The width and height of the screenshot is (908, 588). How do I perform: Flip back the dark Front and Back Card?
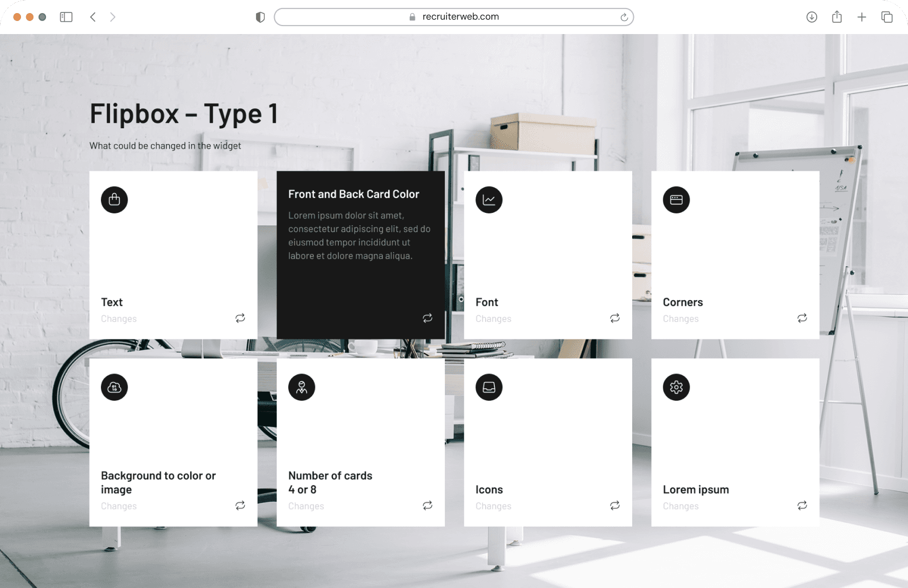pyautogui.click(x=427, y=318)
